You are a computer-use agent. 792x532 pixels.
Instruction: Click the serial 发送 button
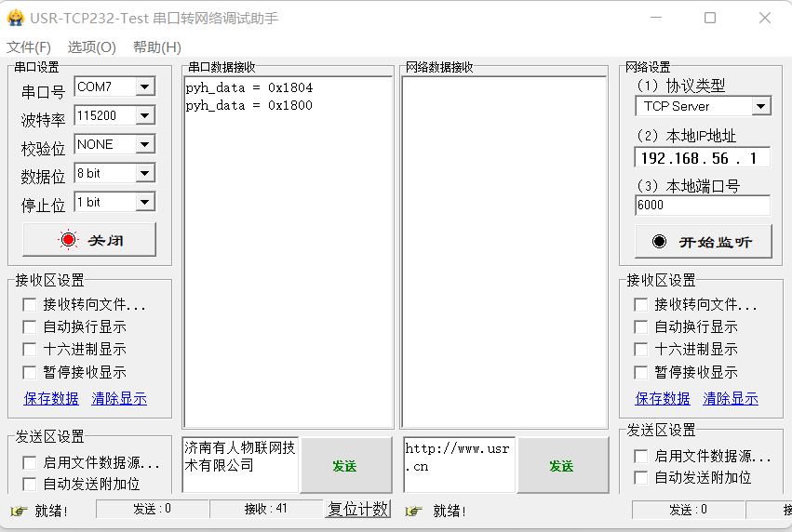coord(345,465)
